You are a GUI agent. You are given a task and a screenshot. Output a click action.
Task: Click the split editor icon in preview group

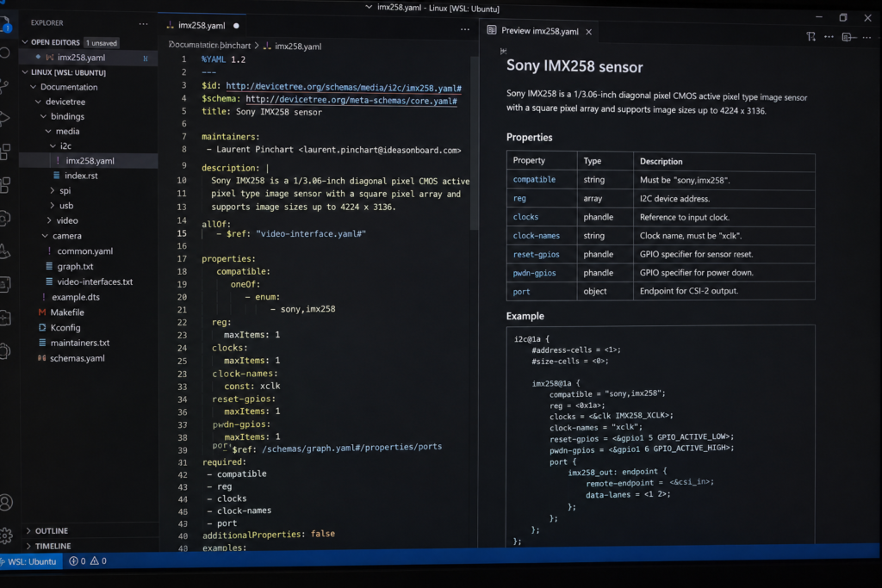tap(848, 37)
